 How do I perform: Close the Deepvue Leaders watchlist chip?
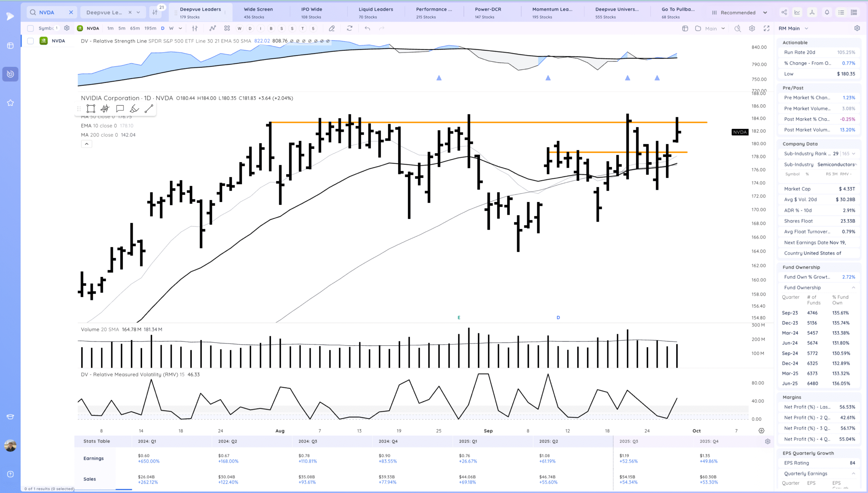130,12
